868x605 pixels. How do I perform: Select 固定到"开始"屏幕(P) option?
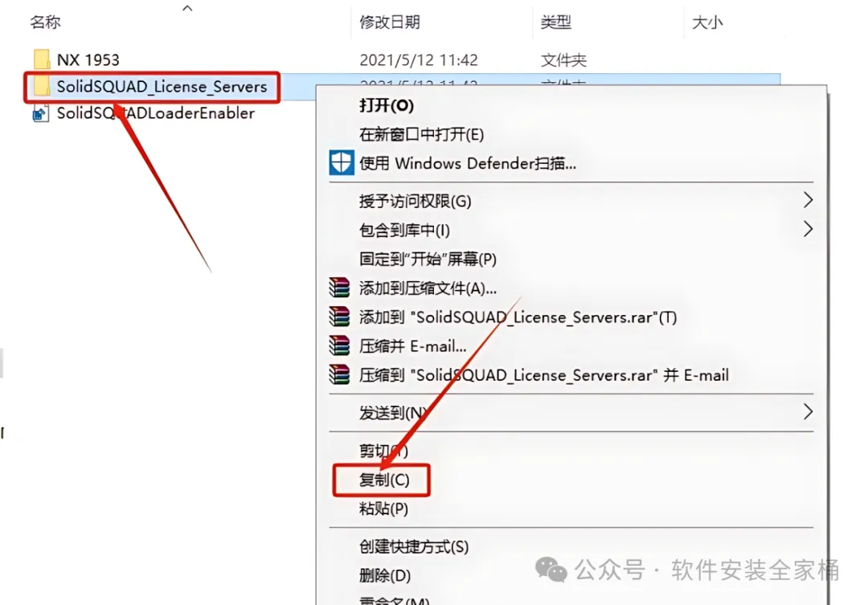(428, 259)
